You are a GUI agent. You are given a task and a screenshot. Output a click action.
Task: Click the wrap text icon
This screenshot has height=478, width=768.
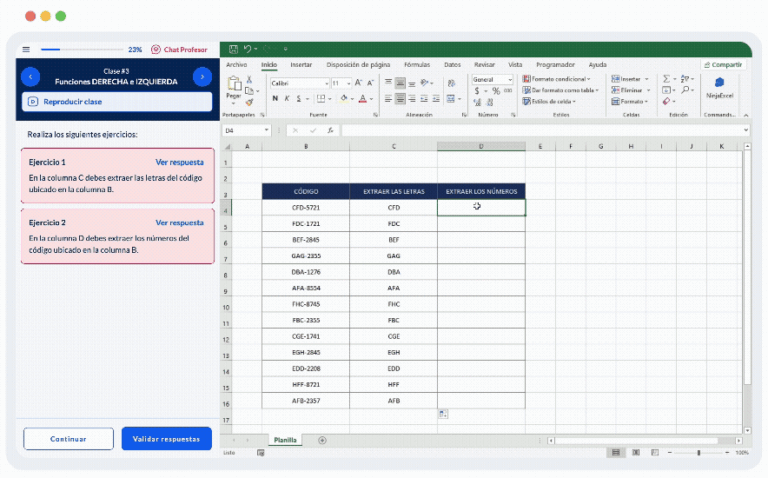(x=451, y=82)
